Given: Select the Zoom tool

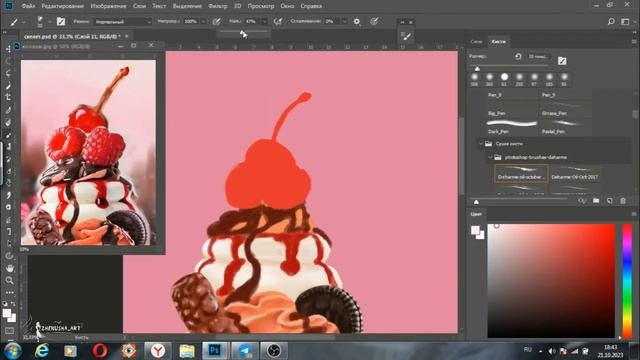Looking at the screenshot, I should tap(9, 280).
